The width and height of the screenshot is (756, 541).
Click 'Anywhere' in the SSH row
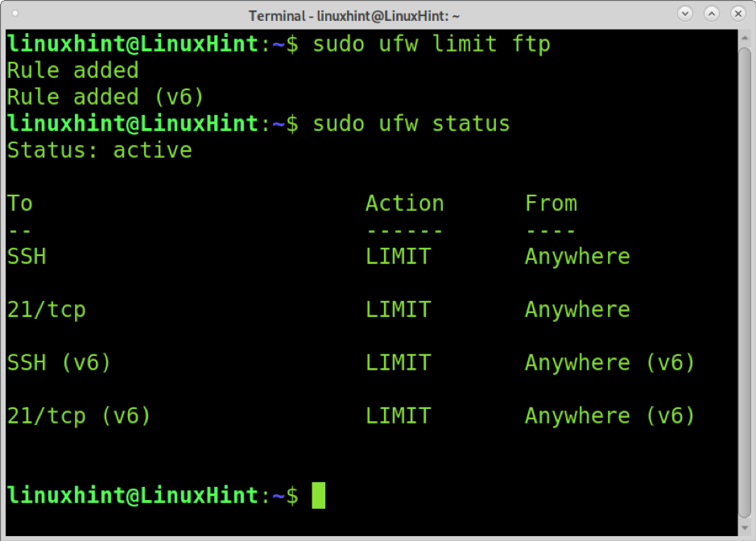[577, 257]
